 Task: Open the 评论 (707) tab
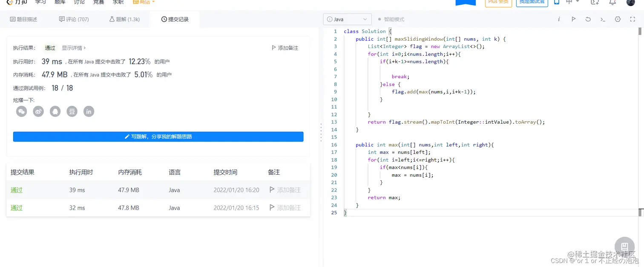pyautogui.click(x=74, y=19)
